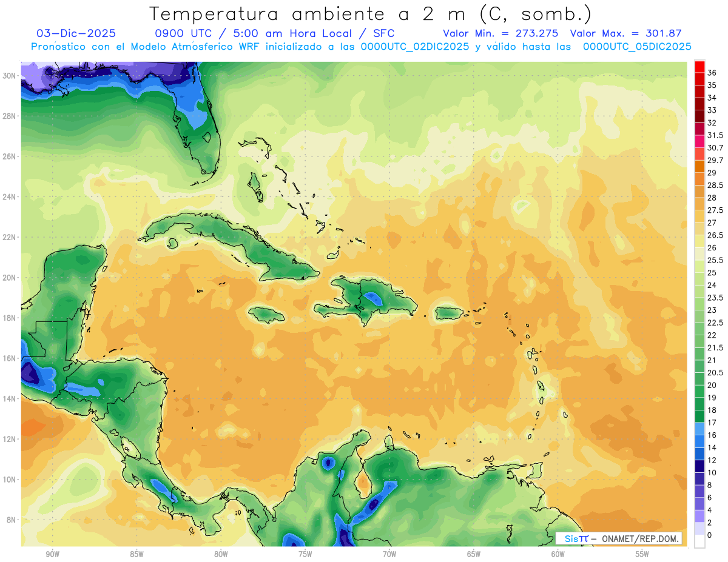Click the legend value '28.5'
Image resolution: width=728 pixels, height=562 pixels.
click(x=715, y=185)
